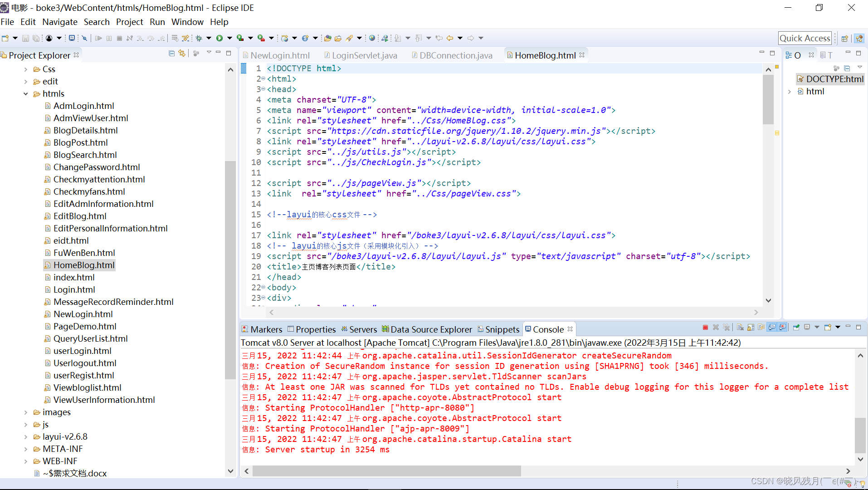Click the New file wizard icon
The height and width of the screenshot is (490, 868).
(x=5, y=38)
